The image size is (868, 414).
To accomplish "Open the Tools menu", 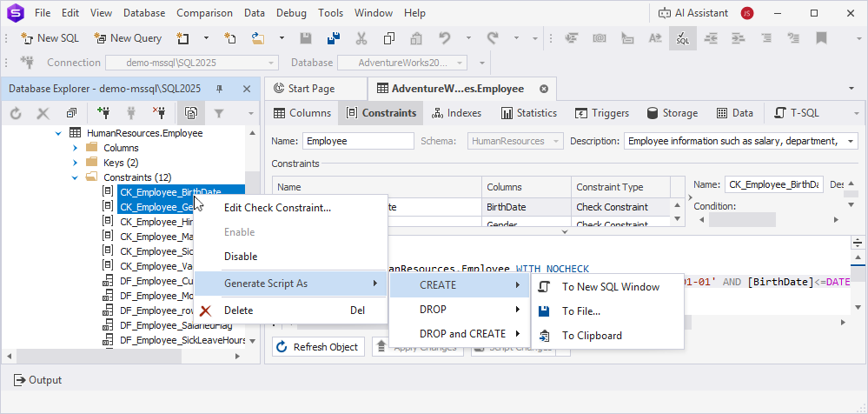I will pyautogui.click(x=330, y=13).
